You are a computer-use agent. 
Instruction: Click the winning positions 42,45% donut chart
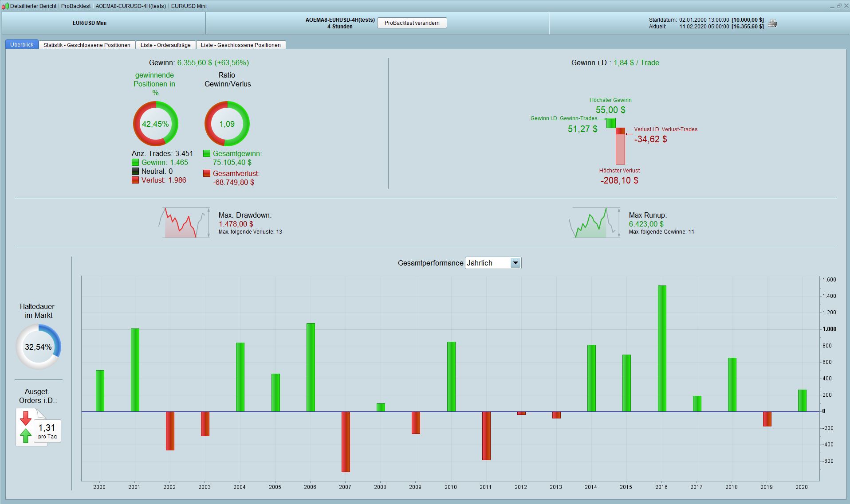pyautogui.click(x=156, y=124)
